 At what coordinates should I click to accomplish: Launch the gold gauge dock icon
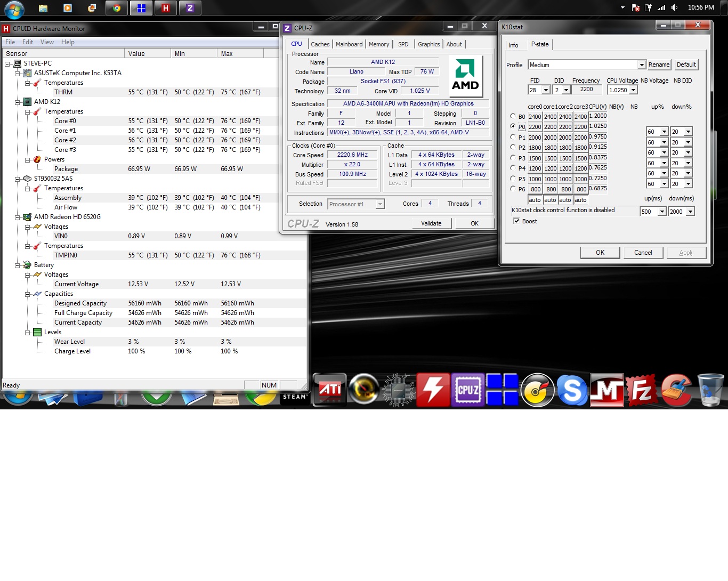(x=364, y=390)
